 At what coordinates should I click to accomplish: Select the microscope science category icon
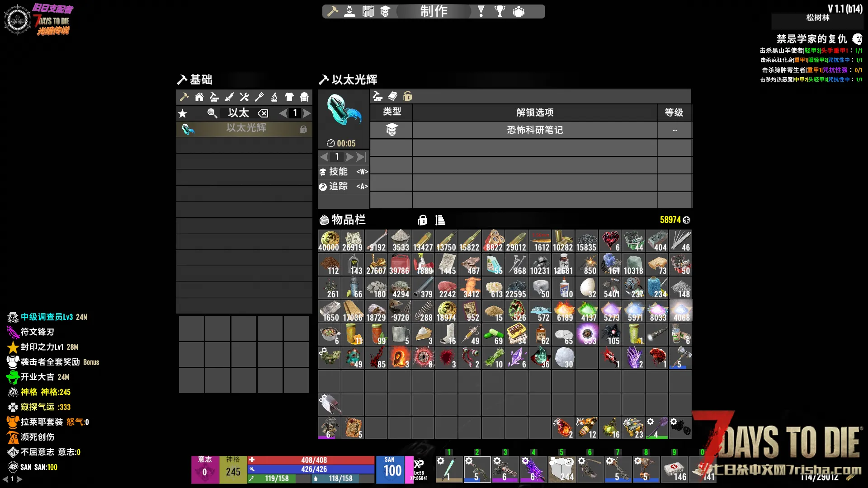(274, 97)
